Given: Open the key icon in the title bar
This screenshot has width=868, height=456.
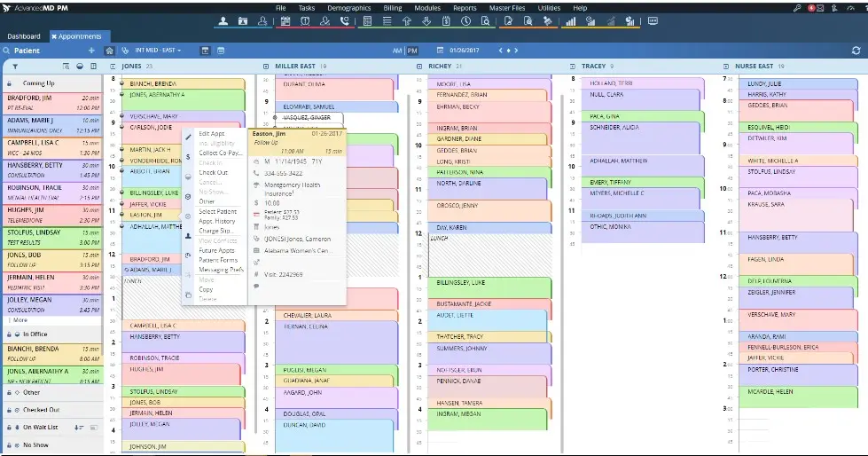Looking at the screenshot, I should point(798,8).
